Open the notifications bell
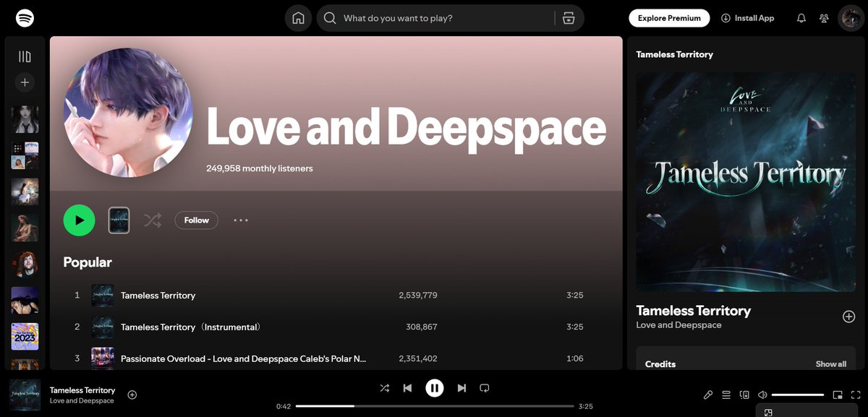The image size is (868, 417). 801,18
